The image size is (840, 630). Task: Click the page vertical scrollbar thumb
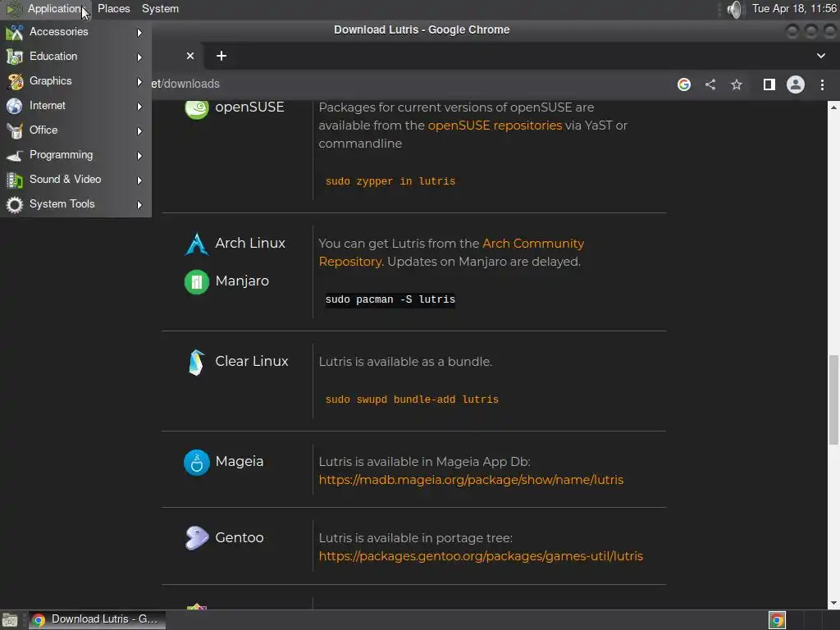[833, 399]
